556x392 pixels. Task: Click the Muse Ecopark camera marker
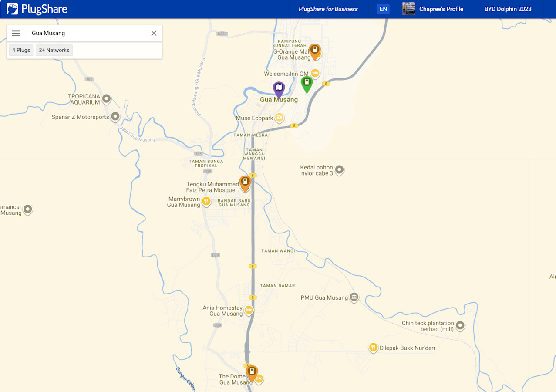pyautogui.click(x=280, y=118)
